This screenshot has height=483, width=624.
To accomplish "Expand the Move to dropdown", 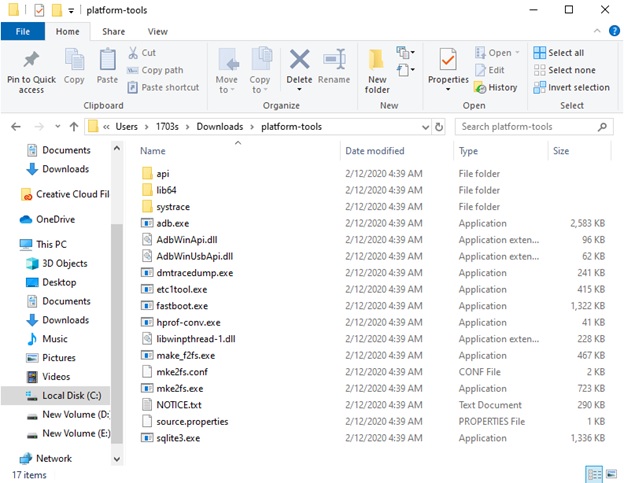I will [227, 89].
